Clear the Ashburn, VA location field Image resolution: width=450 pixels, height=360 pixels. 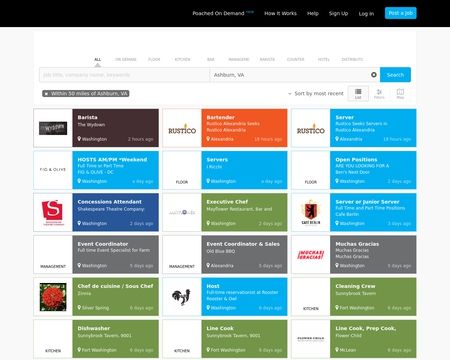point(374,75)
